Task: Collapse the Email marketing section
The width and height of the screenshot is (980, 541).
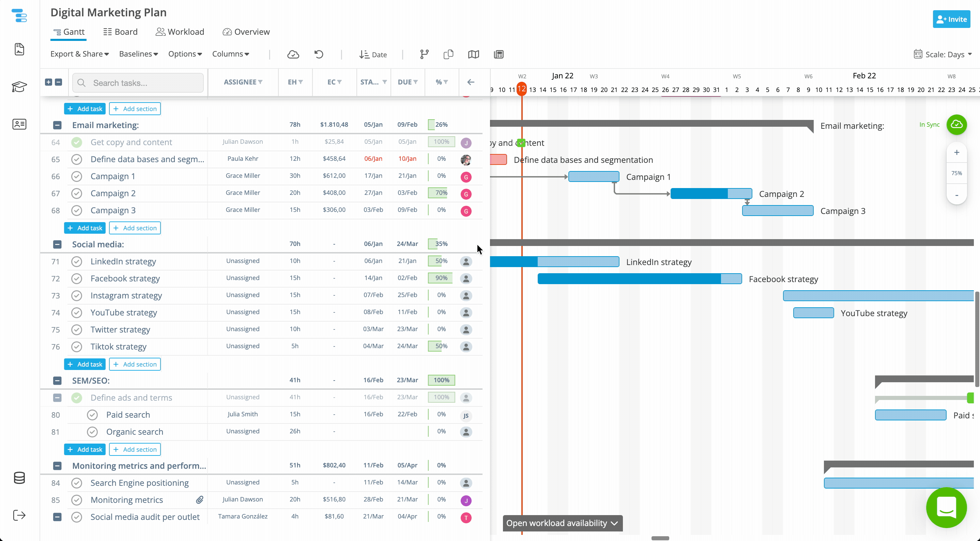Action: click(57, 125)
